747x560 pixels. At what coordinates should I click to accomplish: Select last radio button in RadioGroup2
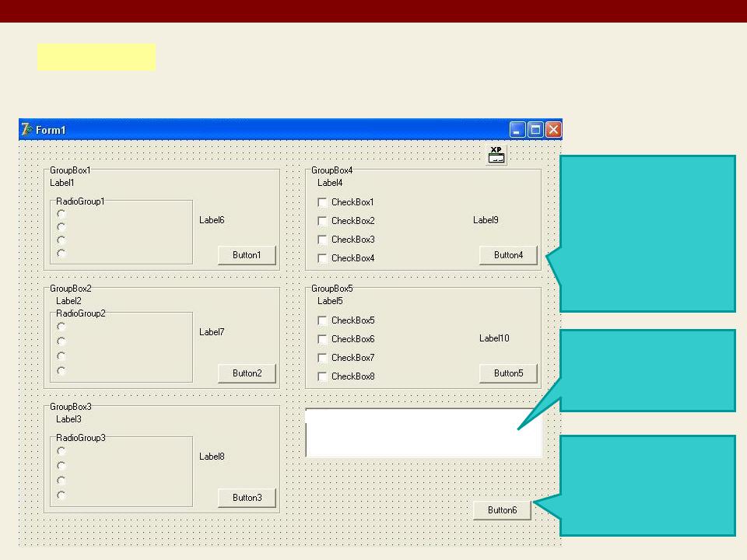coord(61,370)
